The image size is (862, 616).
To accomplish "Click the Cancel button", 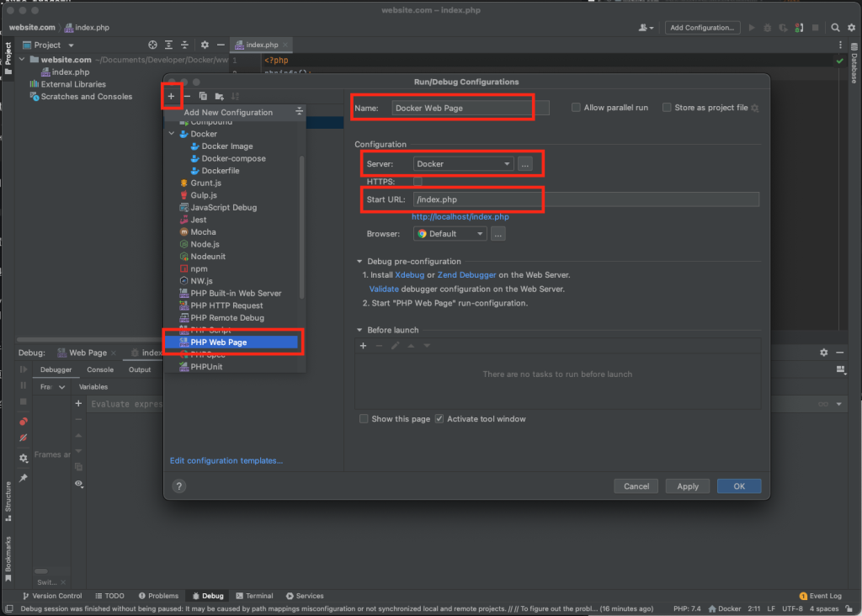I will (636, 486).
